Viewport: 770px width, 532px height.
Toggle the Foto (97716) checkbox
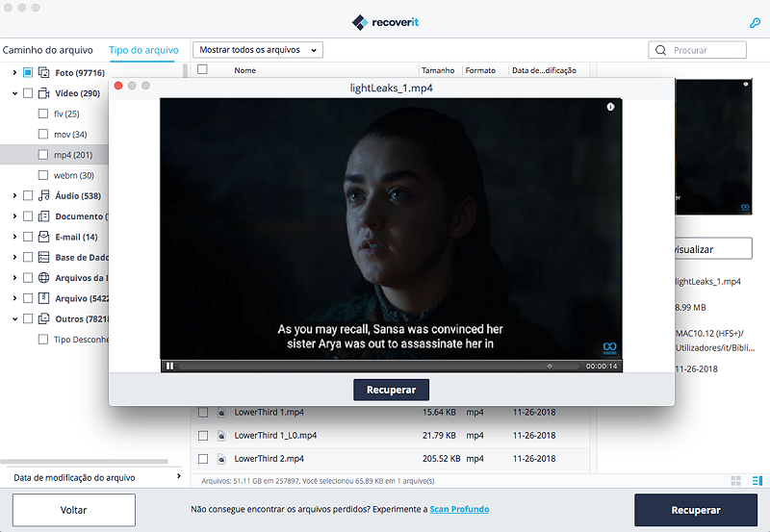coord(28,73)
